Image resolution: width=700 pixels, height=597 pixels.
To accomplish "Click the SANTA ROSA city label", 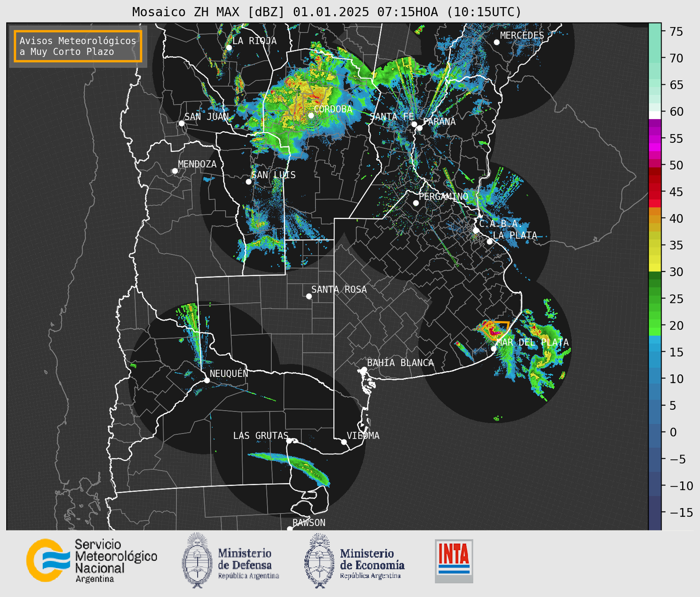I will coord(339,289).
